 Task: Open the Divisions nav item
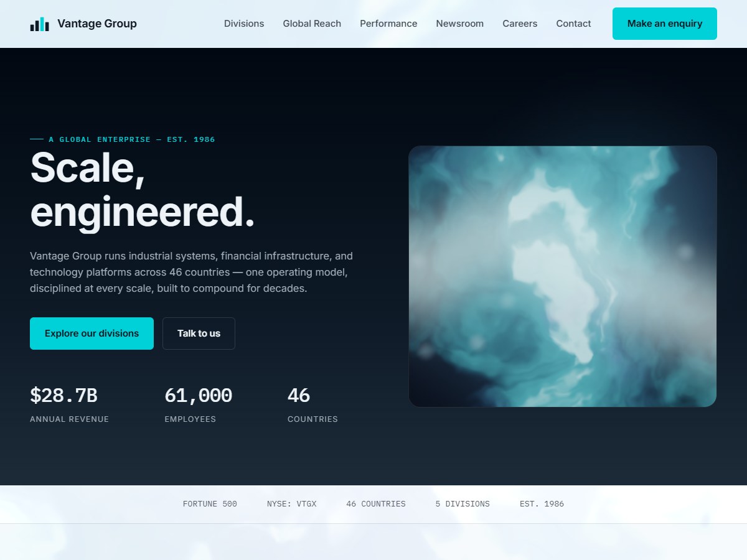click(x=244, y=24)
